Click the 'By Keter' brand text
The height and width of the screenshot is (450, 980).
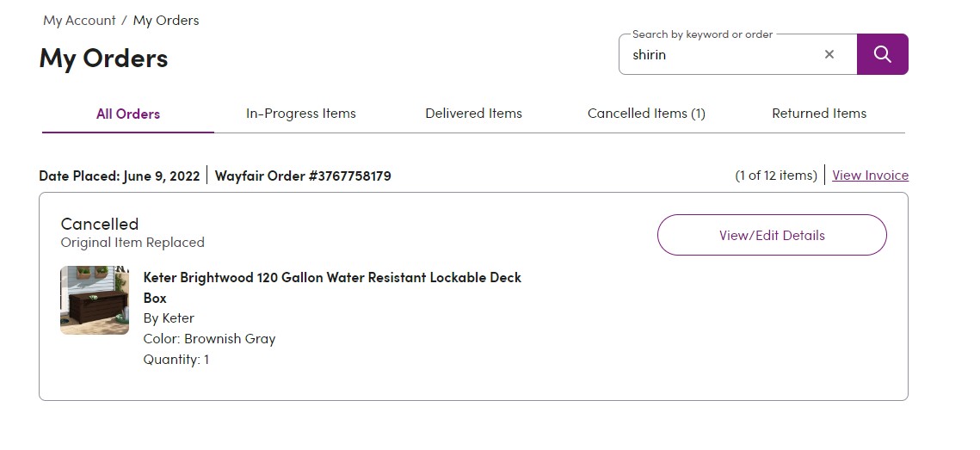coord(169,318)
